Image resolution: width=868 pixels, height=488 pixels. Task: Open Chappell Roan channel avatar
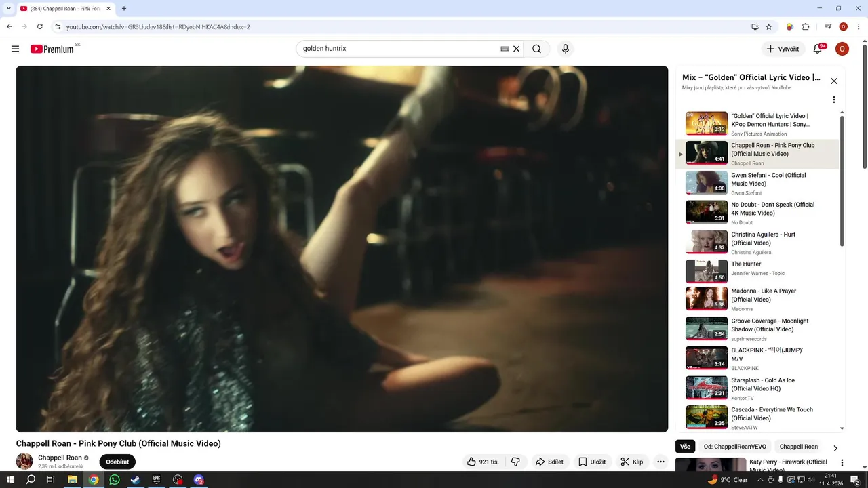[24, 462]
